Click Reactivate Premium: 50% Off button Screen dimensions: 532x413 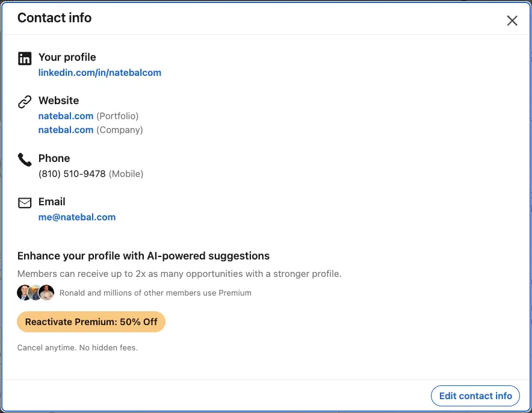click(x=91, y=321)
